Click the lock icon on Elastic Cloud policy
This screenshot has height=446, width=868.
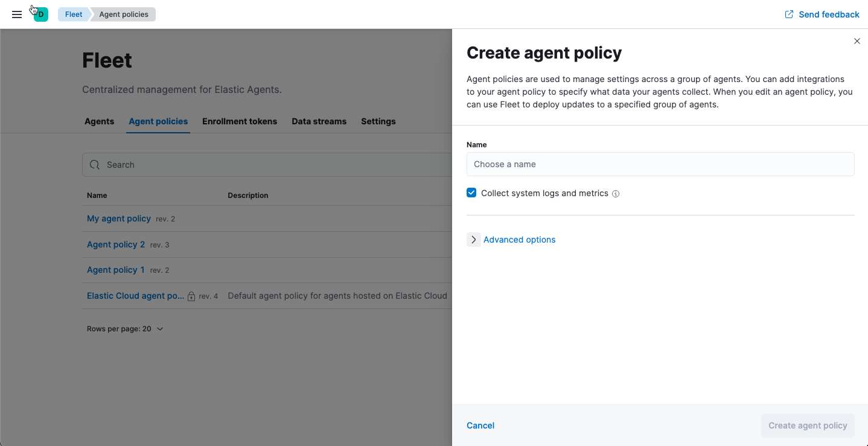191,296
